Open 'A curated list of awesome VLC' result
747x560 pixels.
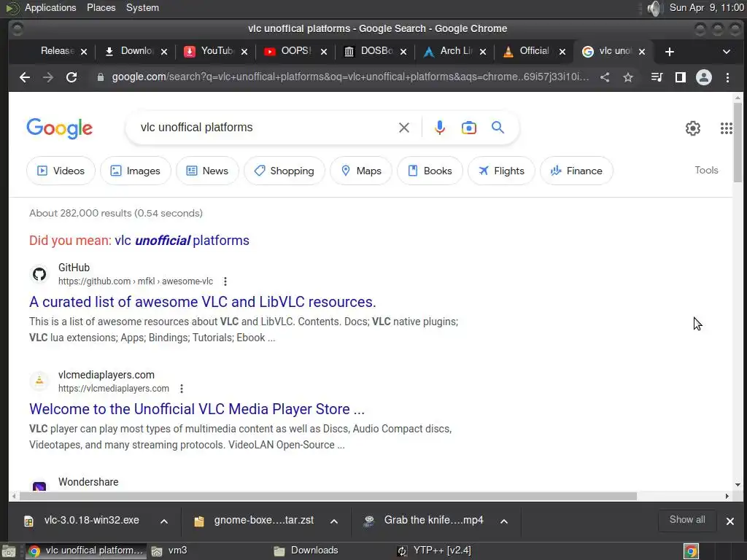tap(203, 302)
